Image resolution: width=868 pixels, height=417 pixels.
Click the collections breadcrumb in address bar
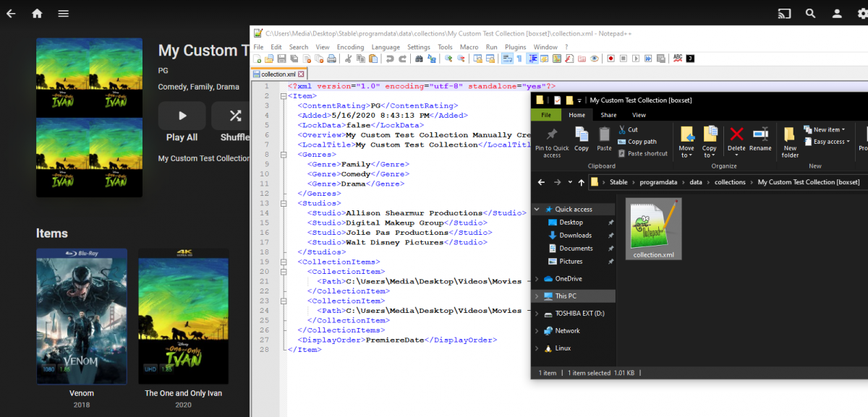[x=730, y=182]
